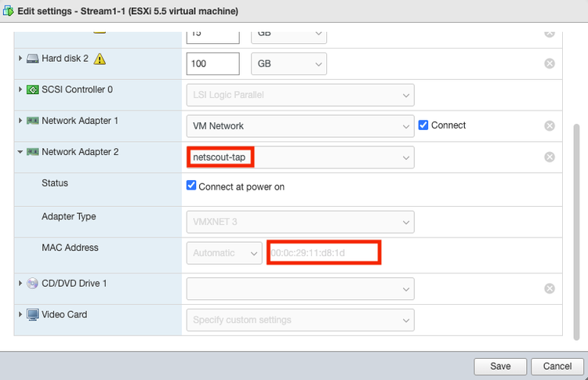The height and width of the screenshot is (380, 588).
Task: Expand the Video Card section
Action: [20, 314]
